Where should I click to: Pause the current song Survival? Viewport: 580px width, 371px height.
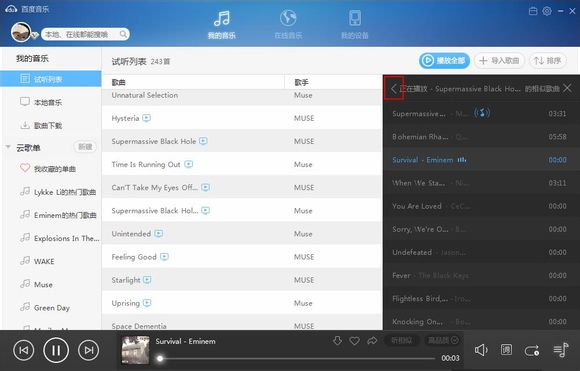point(56,350)
